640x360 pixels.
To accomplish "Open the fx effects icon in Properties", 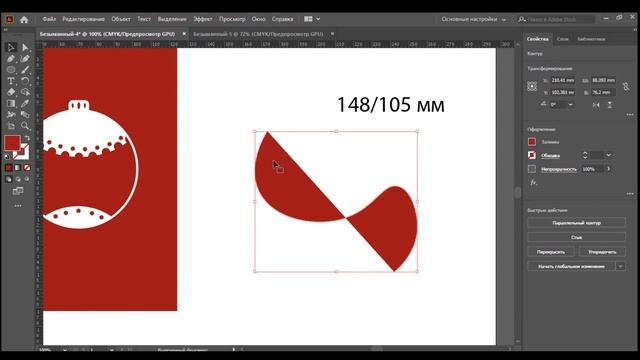I will [533, 182].
